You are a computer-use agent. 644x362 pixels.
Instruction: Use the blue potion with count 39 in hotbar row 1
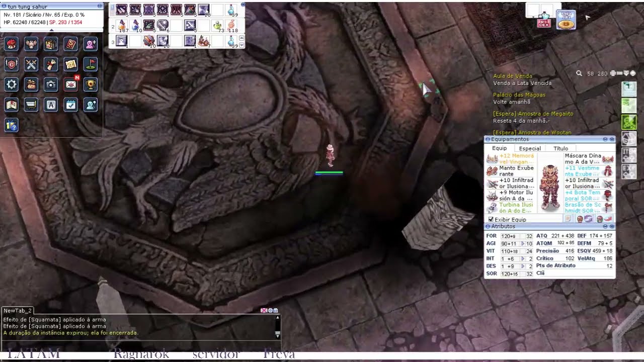(x=231, y=10)
